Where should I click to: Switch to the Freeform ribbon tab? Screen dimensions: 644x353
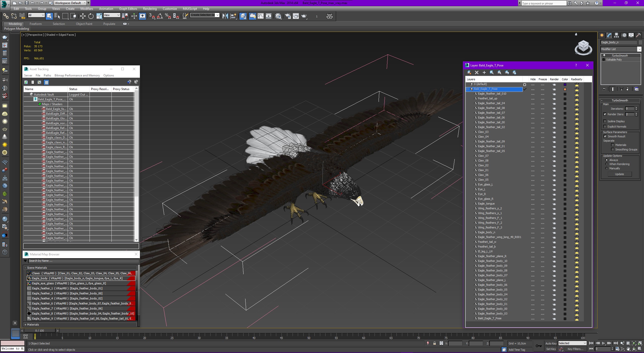click(36, 24)
